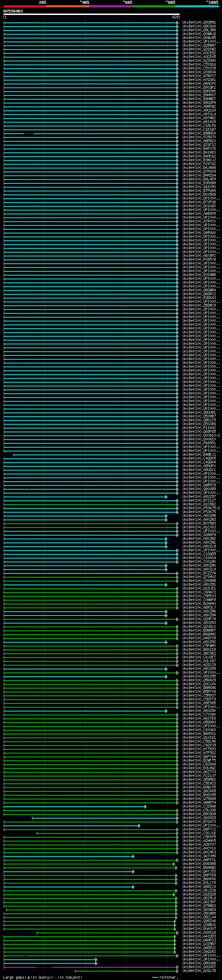
Task: Click the label UniRef100_Q00610-2
Action: [x=201, y=435]
